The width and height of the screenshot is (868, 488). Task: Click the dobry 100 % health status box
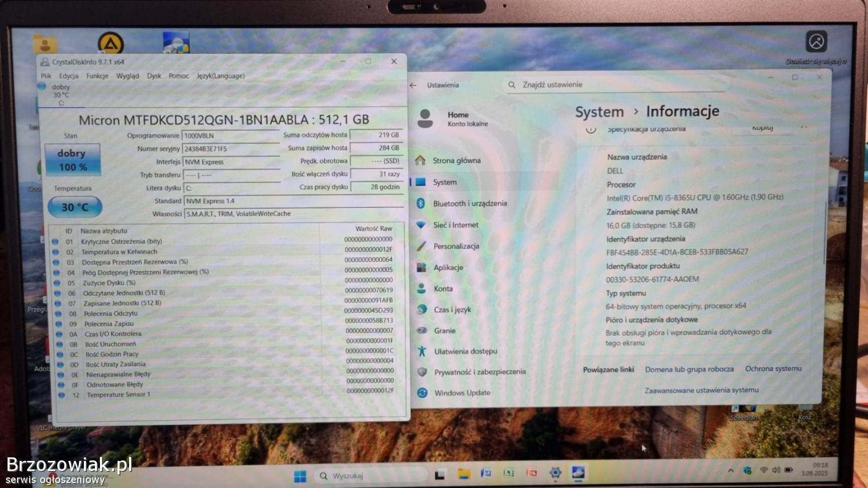click(x=72, y=160)
